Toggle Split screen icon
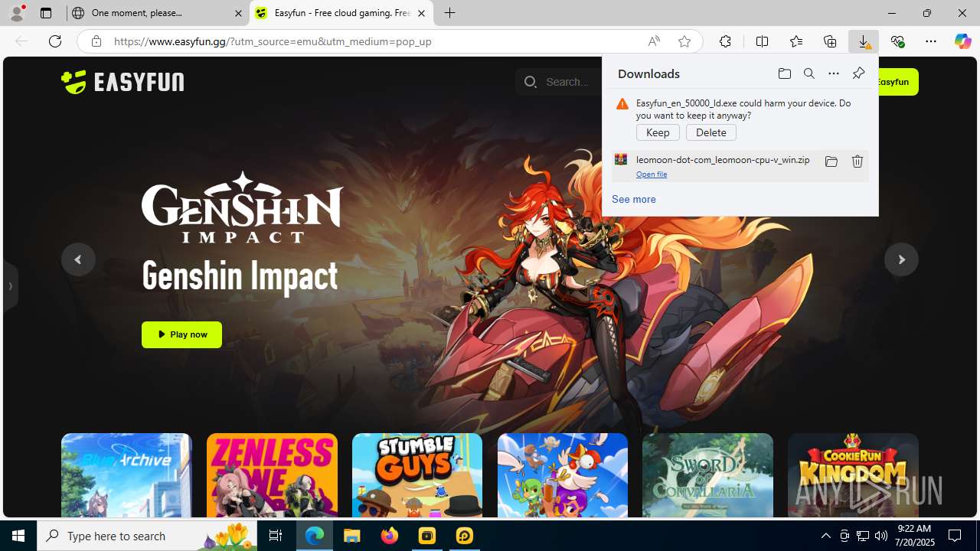The height and width of the screenshot is (551, 980). tap(762, 41)
